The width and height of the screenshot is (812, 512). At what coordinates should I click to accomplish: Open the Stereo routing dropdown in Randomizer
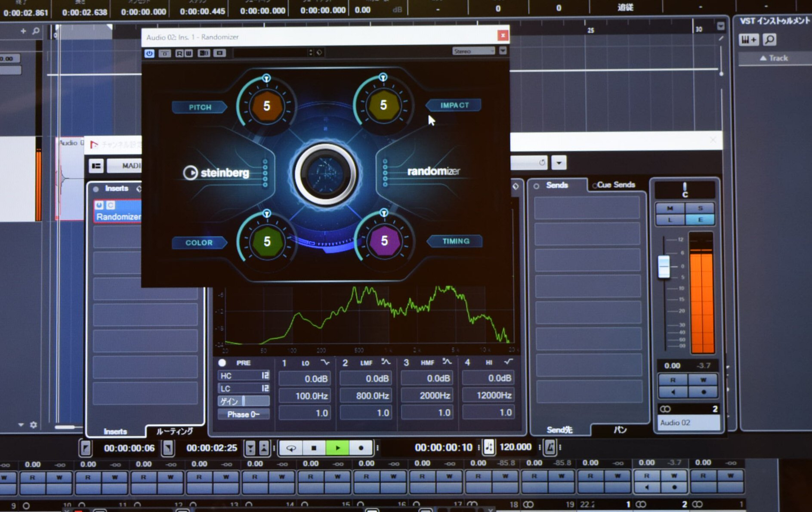coord(473,51)
